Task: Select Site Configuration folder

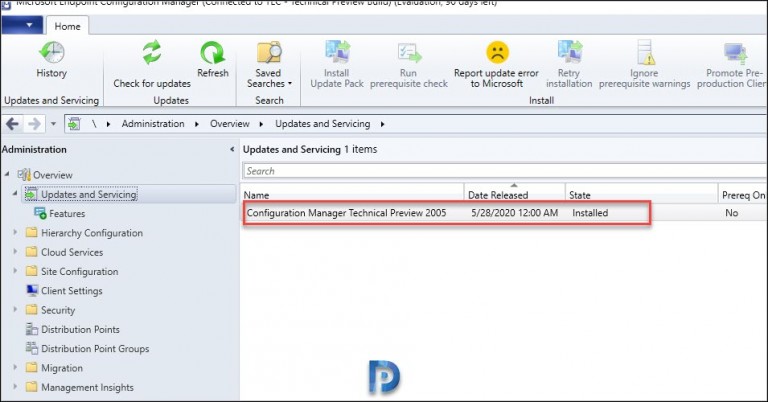Action: click(x=79, y=271)
